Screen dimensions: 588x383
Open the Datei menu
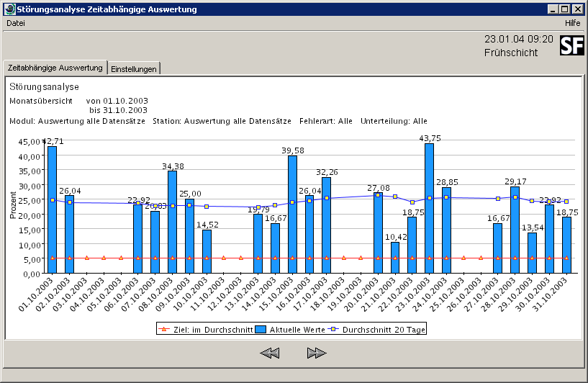[16, 23]
